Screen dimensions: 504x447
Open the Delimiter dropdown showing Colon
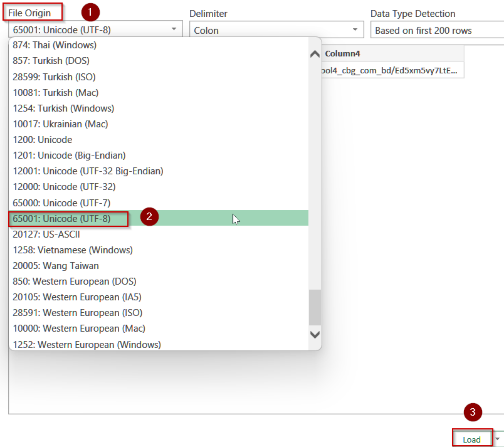coord(276,30)
